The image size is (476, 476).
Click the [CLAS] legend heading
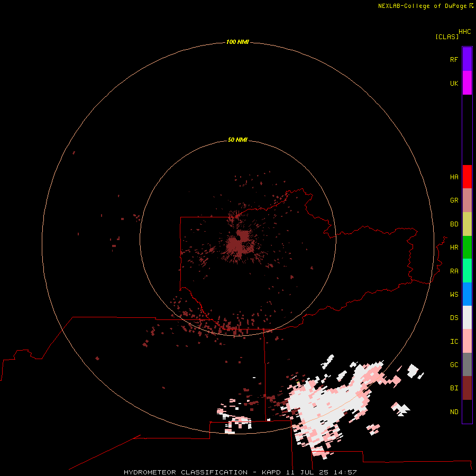coord(447,36)
